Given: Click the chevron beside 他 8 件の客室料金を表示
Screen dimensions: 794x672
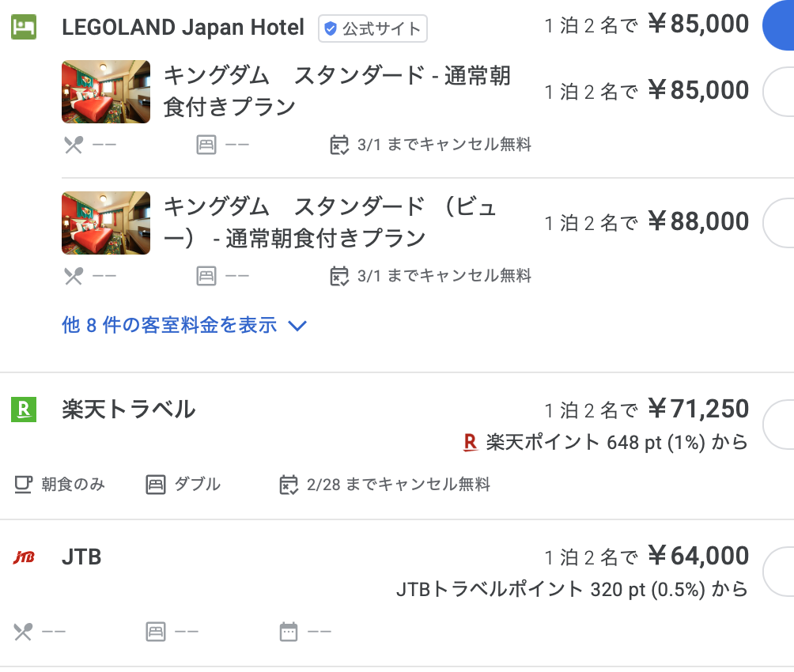Looking at the screenshot, I should click(297, 325).
